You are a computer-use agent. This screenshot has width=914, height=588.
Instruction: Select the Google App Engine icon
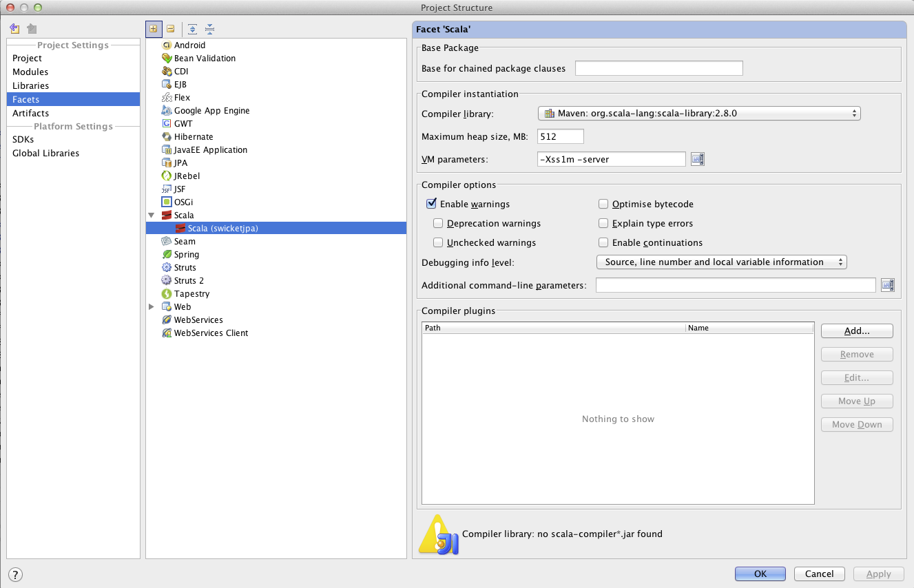(x=167, y=111)
